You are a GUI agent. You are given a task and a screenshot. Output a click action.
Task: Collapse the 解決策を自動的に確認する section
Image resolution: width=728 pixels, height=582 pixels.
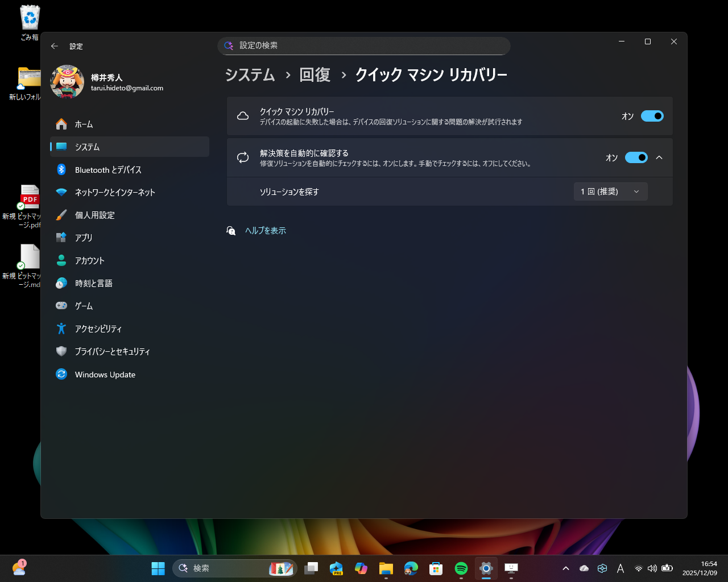click(x=660, y=157)
